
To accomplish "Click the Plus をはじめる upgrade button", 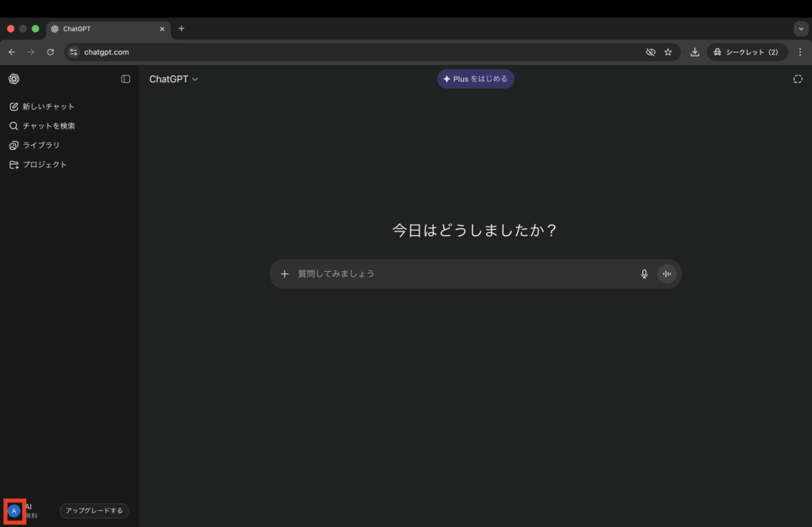I will tap(476, 79).
